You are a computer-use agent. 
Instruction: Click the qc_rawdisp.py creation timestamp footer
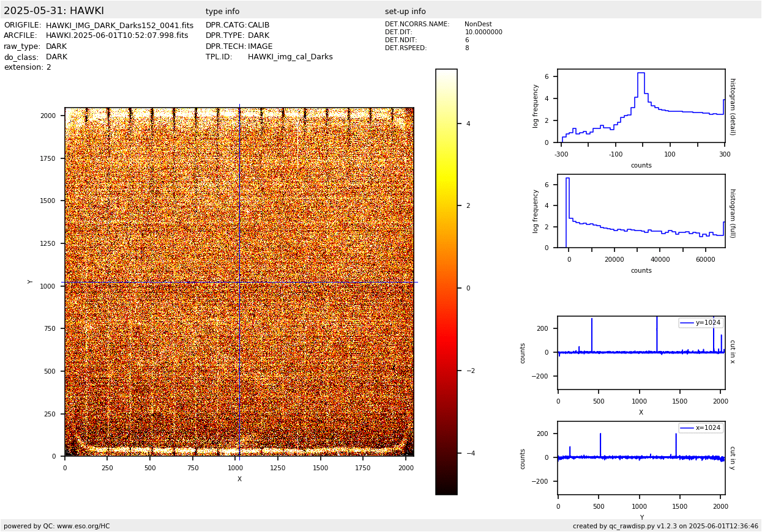pos(665,526)
